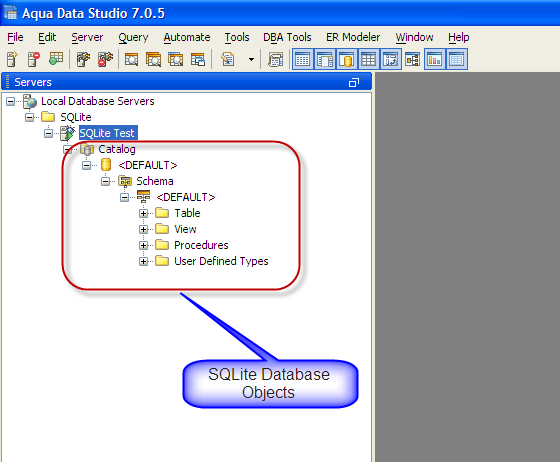The height and width of the screenshot is (462, 560).
Task: Toggle the yellow database cylinder toolbar button
Action: point(346,59)
